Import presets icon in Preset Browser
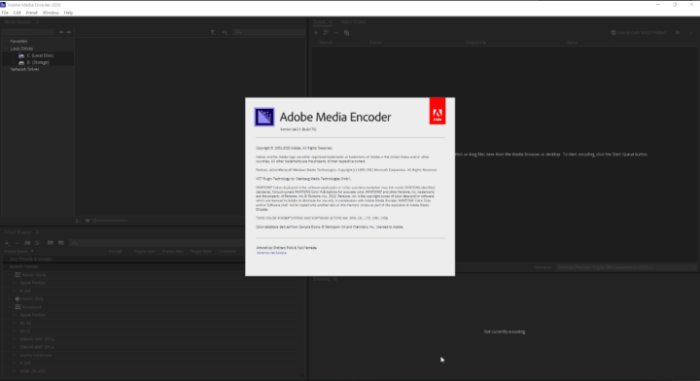Viewport: 700px width, 381px height. click(50, 243)
